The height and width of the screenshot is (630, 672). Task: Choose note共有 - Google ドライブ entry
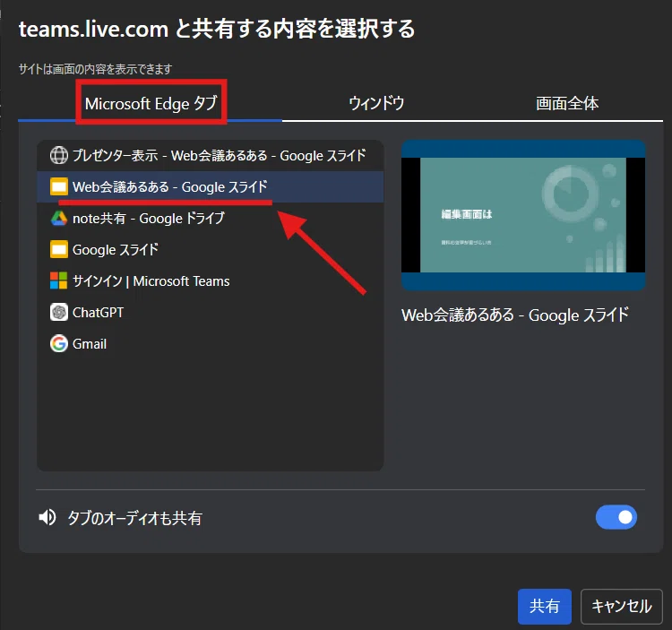pos(210,218)
